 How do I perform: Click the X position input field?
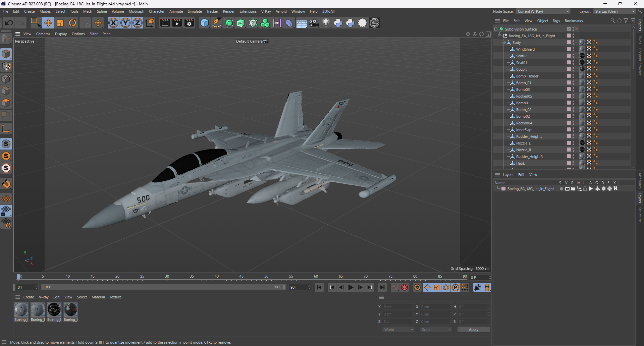[398, 307]
